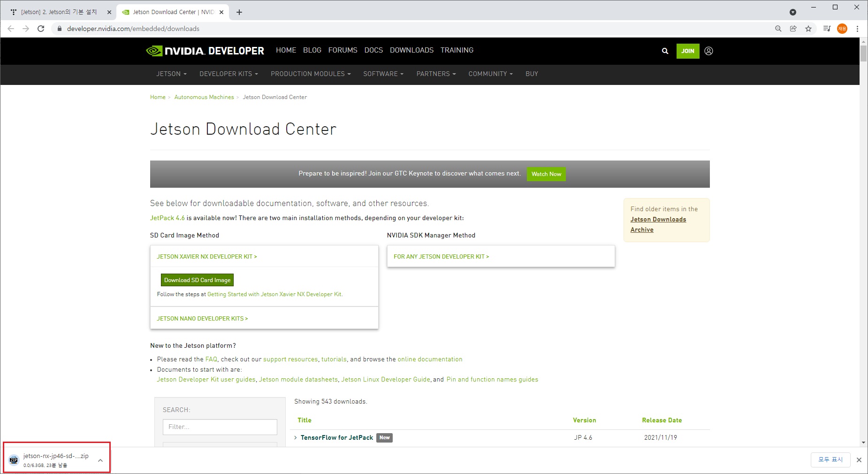Screen dimensions: 868x474
Task: Open DOWNLOADS in top navigation
Action: [411, 50]
